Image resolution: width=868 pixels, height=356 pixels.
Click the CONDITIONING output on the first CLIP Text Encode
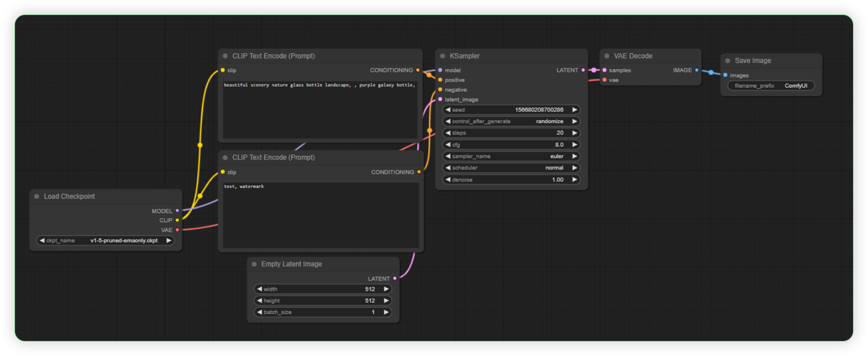point(419,70)
